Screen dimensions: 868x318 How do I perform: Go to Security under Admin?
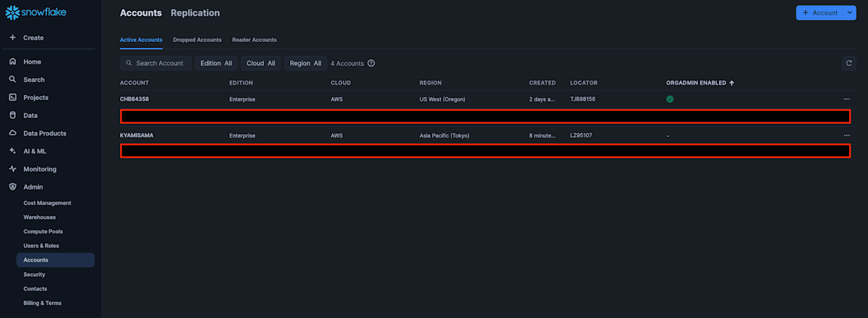coord(35,275)
